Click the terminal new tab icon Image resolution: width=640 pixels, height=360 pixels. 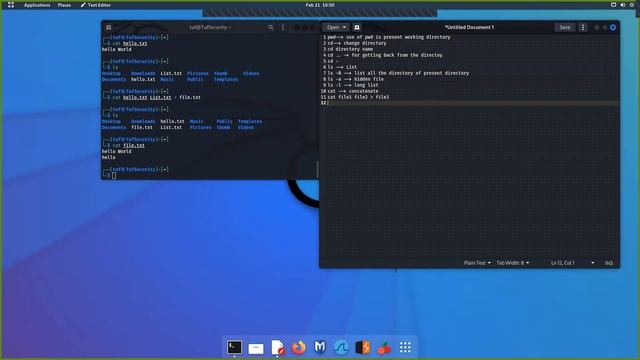(x=109, y=27)
